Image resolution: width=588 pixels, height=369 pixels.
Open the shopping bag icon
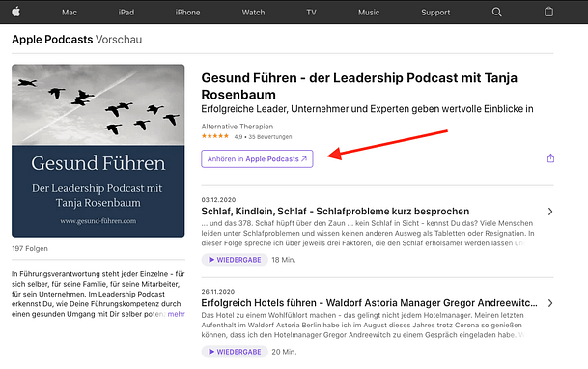pos(548,12)
